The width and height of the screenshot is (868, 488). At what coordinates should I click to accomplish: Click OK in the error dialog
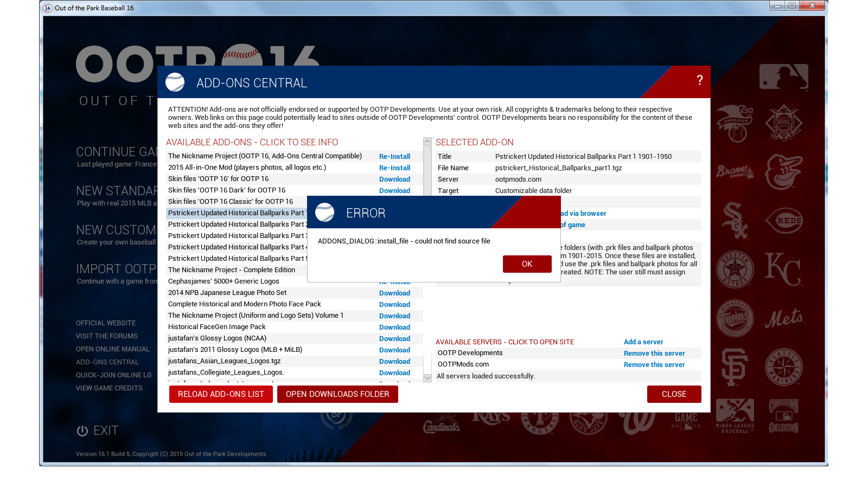point(527,264)
